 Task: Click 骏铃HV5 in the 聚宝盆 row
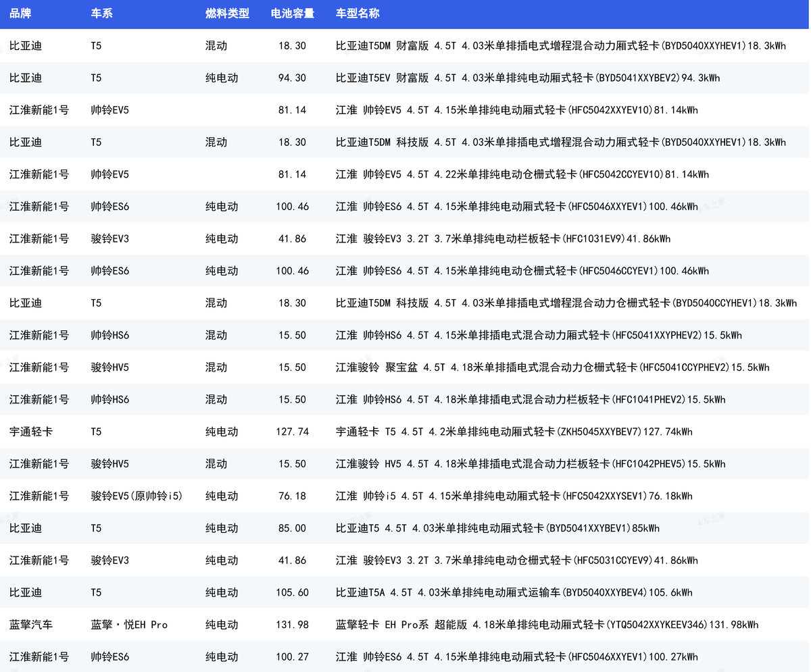tap(110, 367)
